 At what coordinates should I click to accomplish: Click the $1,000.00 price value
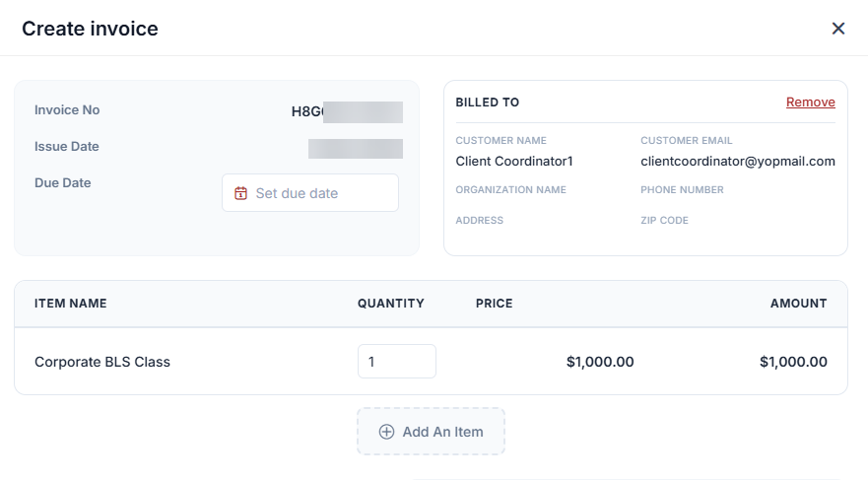coord(600,362)
